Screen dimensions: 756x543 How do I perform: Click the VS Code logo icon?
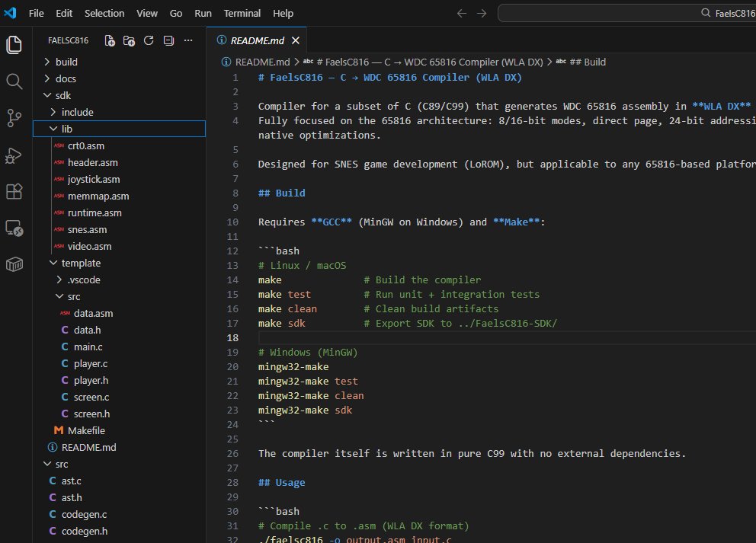10,13
